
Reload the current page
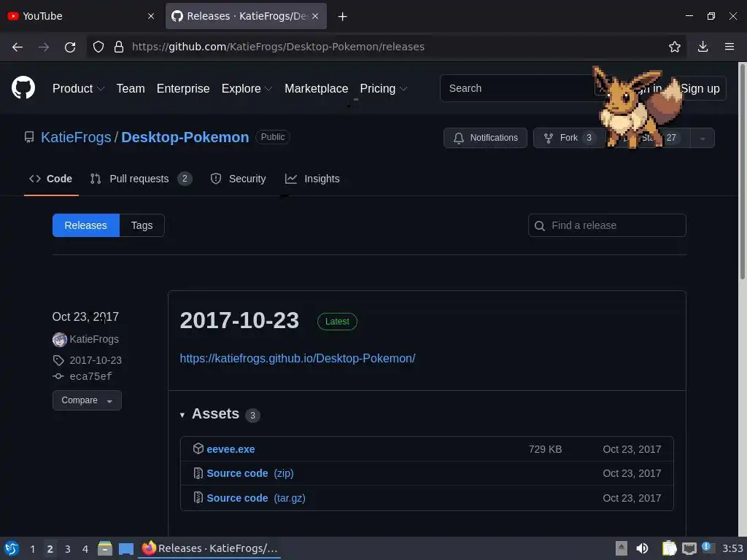click(x=70, y=47)
